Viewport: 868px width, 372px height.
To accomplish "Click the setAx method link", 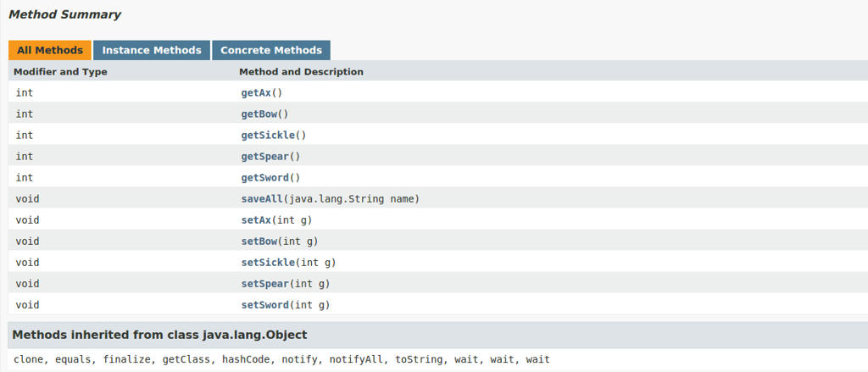I will (256, 220).
